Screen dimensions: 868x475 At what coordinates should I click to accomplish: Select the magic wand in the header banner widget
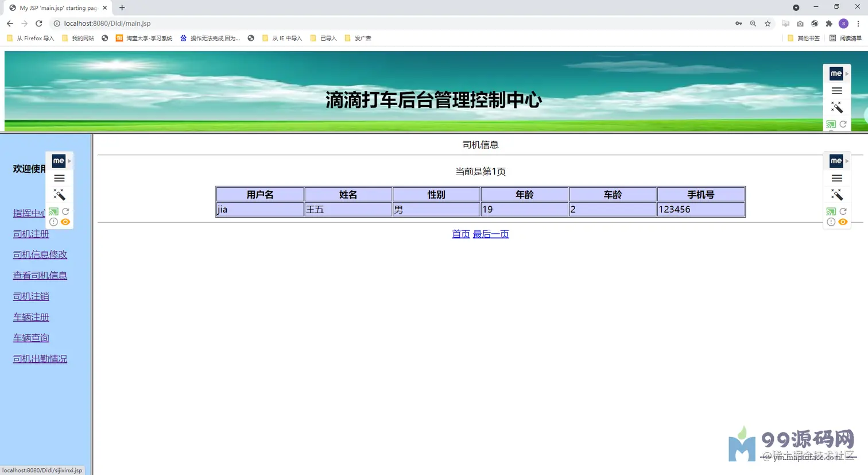(837, 107)
